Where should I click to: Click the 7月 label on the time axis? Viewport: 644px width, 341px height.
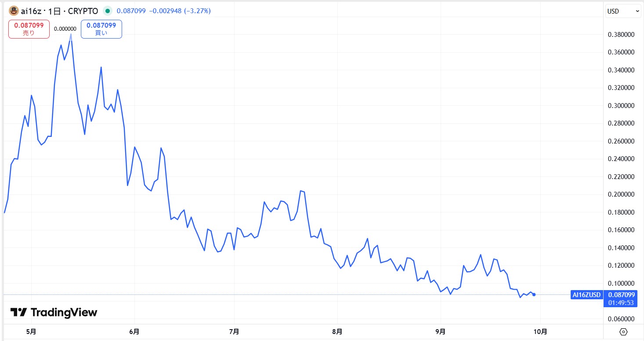pyautogui.click(x=234, y=331)
